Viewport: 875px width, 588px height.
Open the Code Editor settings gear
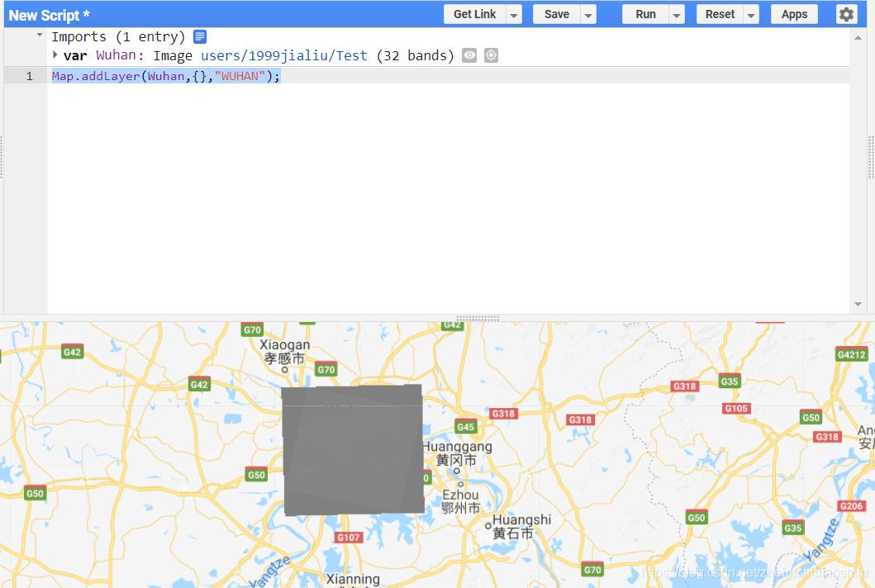(x=848, y=14)
